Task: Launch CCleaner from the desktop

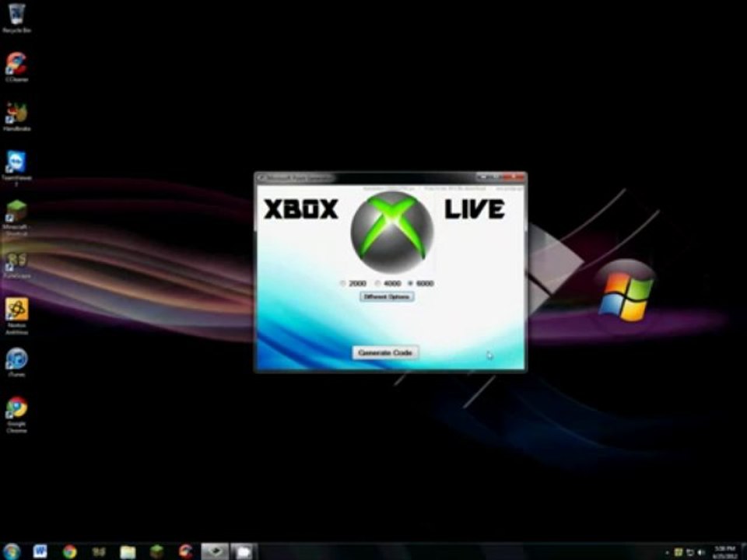Action: 16,67
